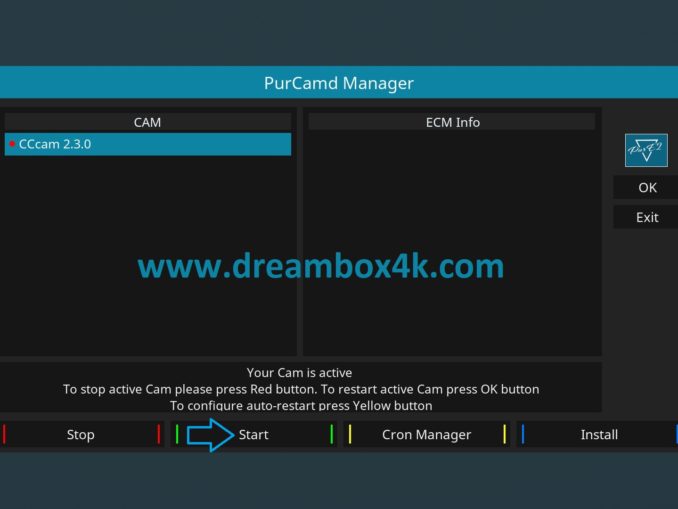Click the Exit button
This screenshot has height=509, width=678.
[647, 217]
